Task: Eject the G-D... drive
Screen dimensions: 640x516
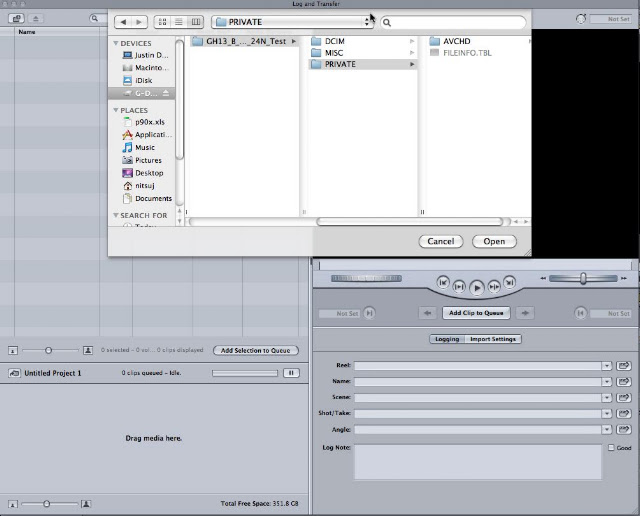Action: click(x=165, y=93)
